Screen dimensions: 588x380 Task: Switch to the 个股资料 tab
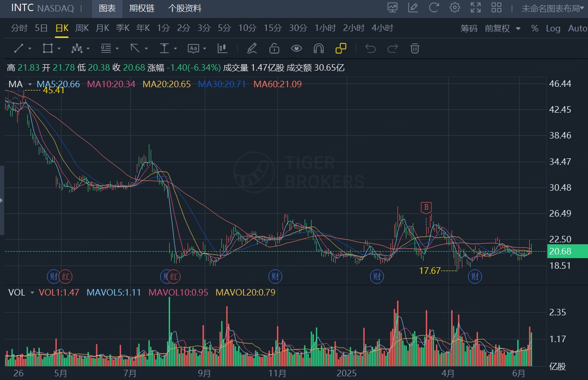click(x=185, y=8)
